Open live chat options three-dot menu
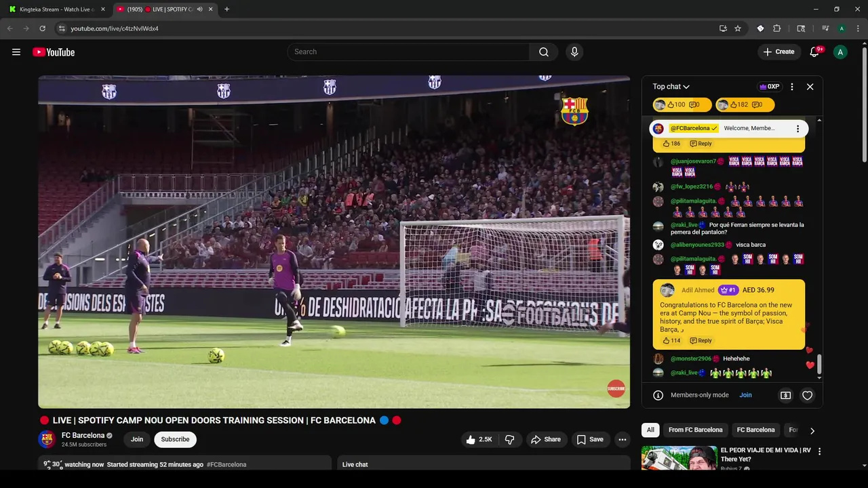This screenshot has width=868, height=488. (x=792, y=87)
